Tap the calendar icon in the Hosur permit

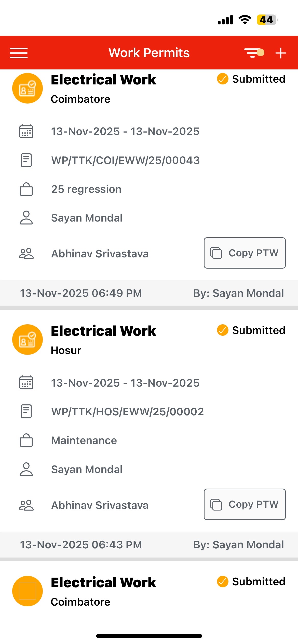pyautogui.click(x=26, y=383)
